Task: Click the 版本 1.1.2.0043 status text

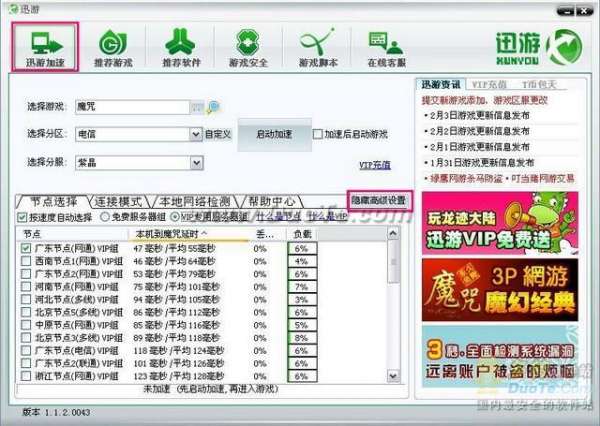Action: point(56,412)
